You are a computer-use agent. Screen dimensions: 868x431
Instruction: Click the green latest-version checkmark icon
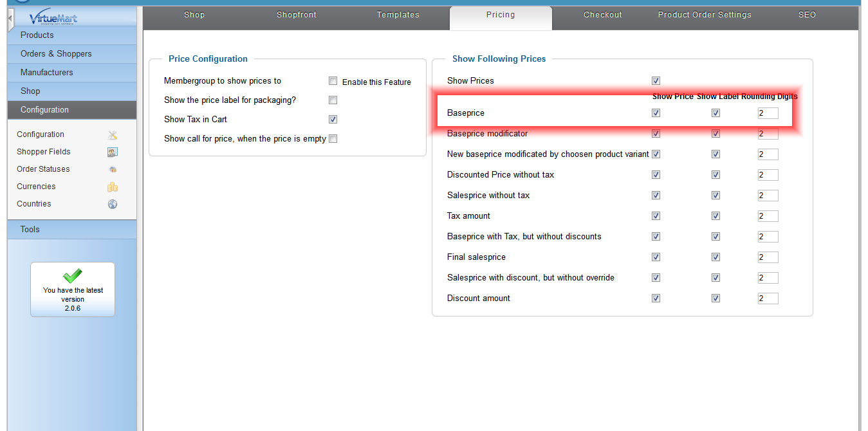73,275
